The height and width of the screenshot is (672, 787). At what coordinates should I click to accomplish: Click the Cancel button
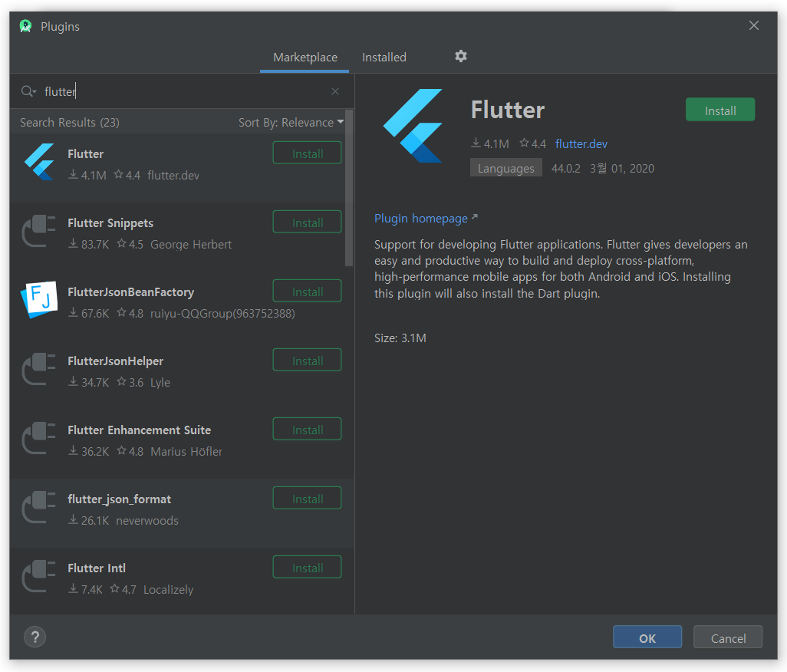(x=728, y=638)
